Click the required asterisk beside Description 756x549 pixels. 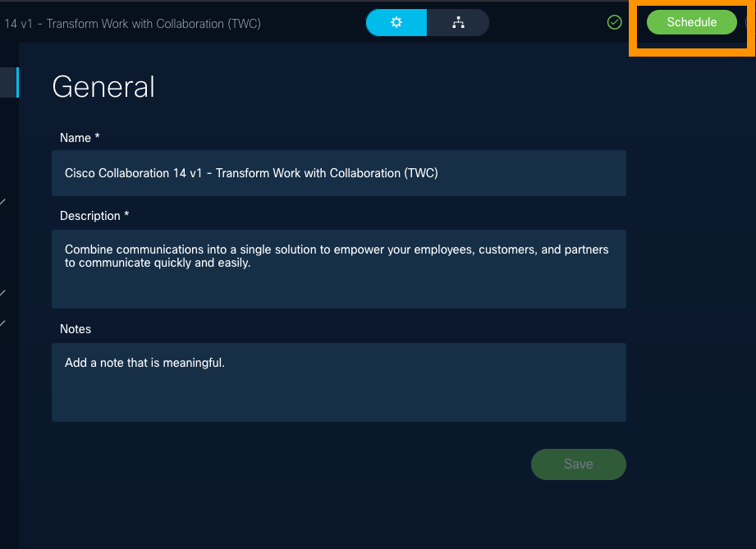[x=126, y=215]
